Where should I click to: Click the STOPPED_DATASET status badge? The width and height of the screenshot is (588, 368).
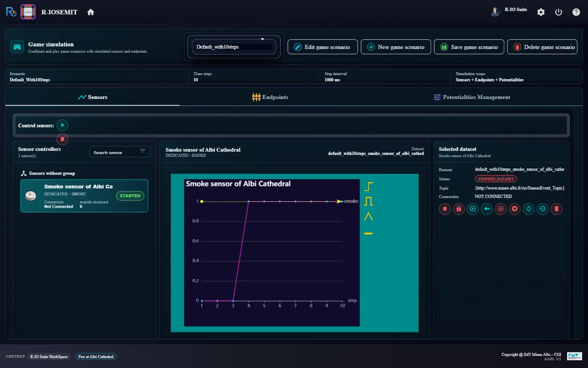point(496,179)
